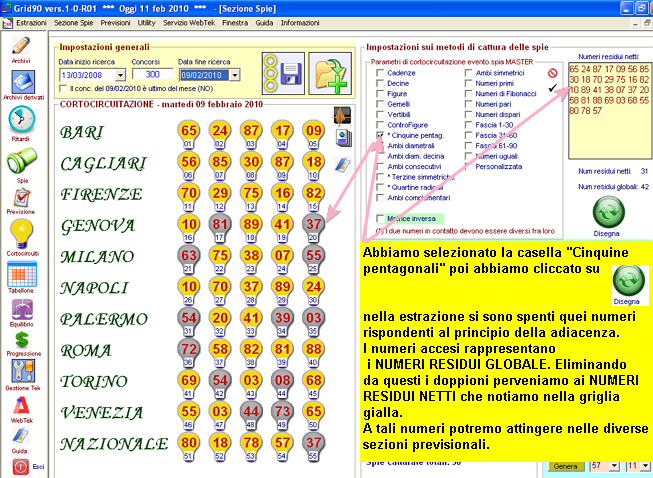Click the NAZIONALE wheel label
This screenshot has height=478, width=653.
114,444
